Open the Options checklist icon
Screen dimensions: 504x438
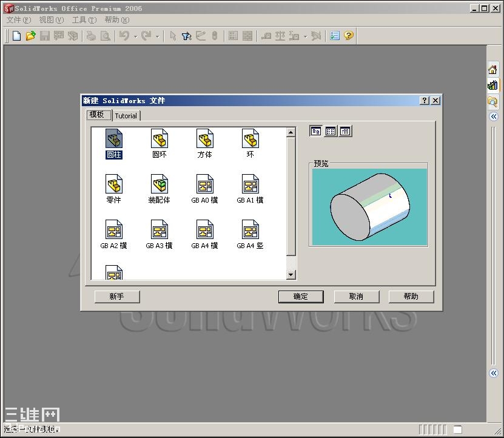point(335,36)
